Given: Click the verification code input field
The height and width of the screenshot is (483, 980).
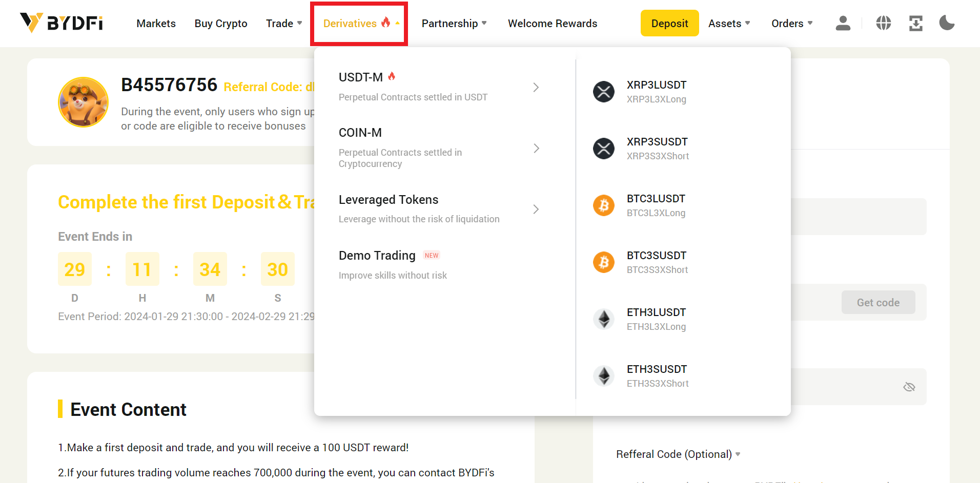Looking at the screenshot, I should 815,302.
